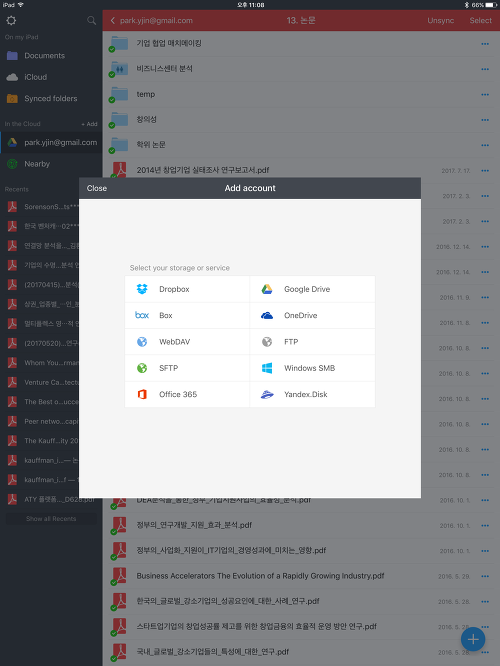This screenshot has height=666, width=500.
Task: Select FTP server option
Action: tap(312, 342)
